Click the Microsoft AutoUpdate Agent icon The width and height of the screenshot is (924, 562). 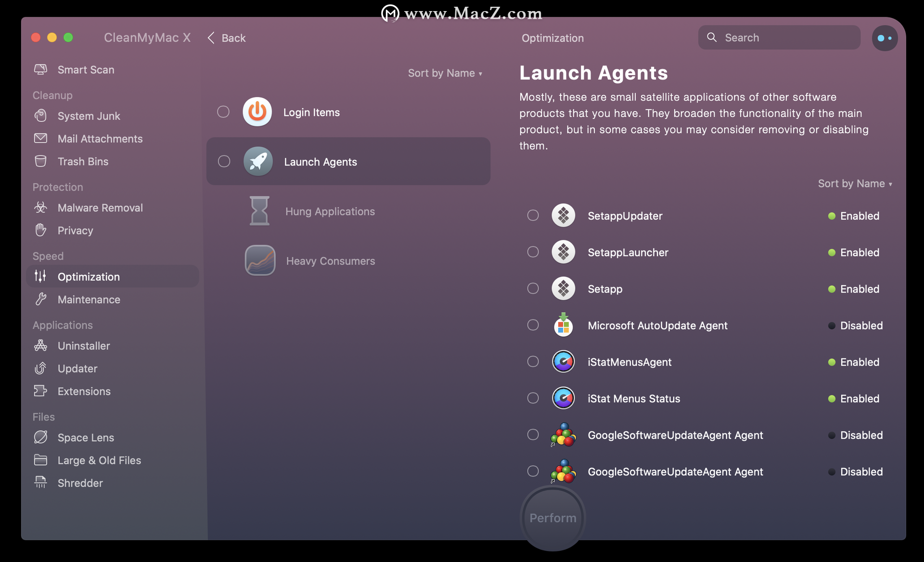(564, 325)
